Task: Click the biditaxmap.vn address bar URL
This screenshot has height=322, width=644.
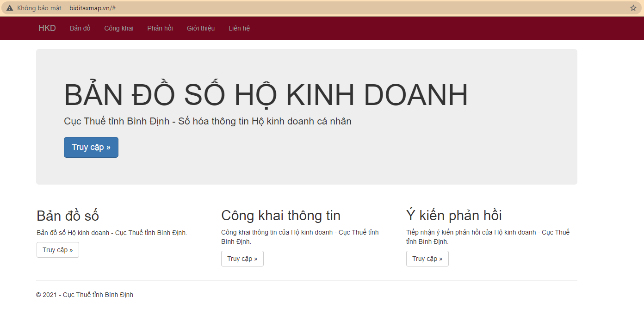Action: coord(93,8)
